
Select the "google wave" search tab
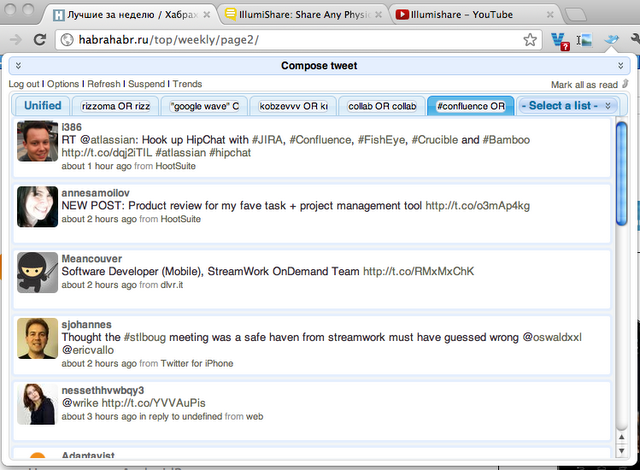tap(204, 106)
